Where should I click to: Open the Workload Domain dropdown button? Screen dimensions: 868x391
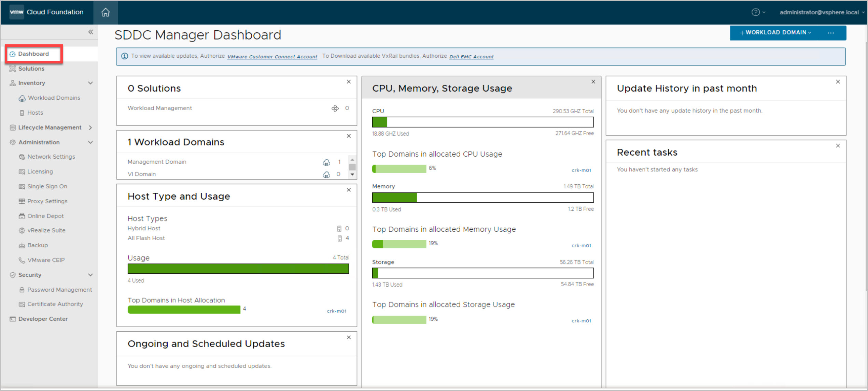pyautogui.click(x=775, y=33)
